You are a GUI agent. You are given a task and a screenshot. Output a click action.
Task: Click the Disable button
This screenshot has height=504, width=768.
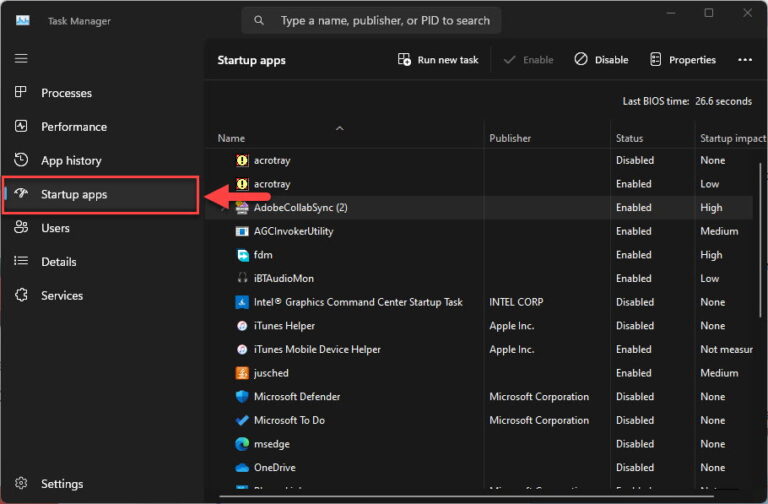pyautogui.click(x=601, y=60)
